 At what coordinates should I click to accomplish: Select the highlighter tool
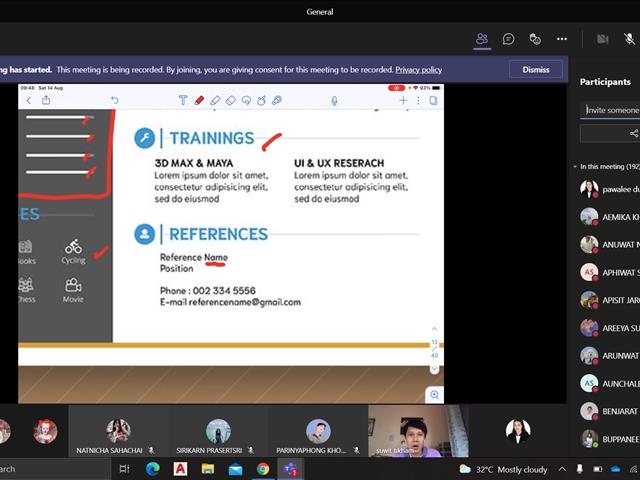[215, 100]
